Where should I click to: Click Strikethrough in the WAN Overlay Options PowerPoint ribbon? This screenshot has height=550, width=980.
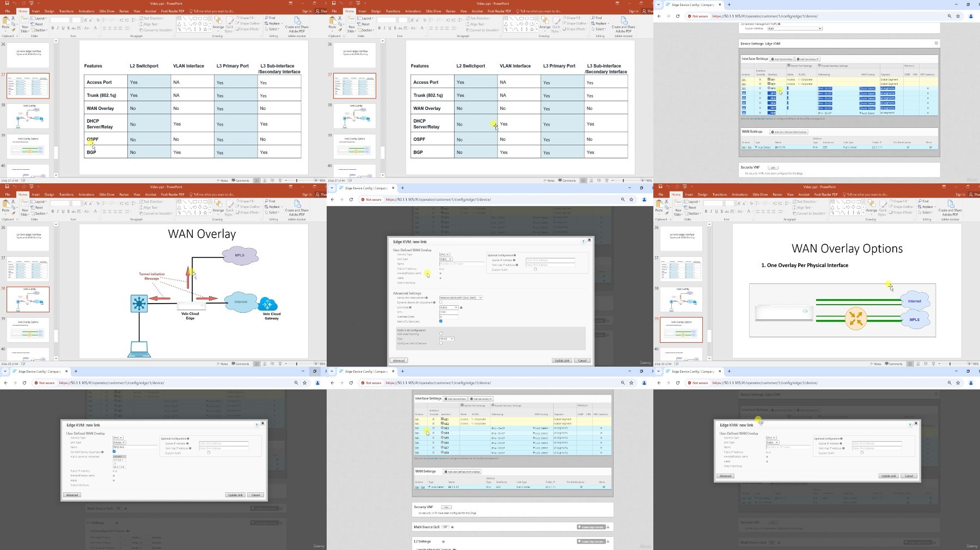click(x=727, y=212)
